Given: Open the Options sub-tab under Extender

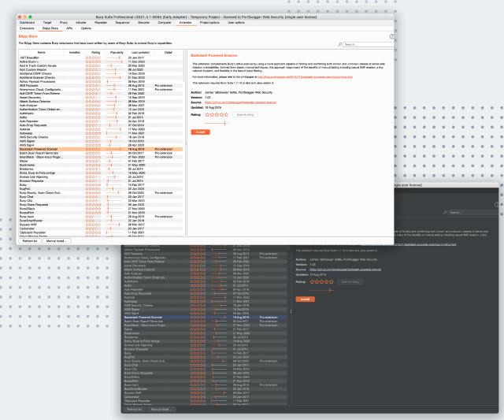Looking at the screenshot, I should click(86, 28).
